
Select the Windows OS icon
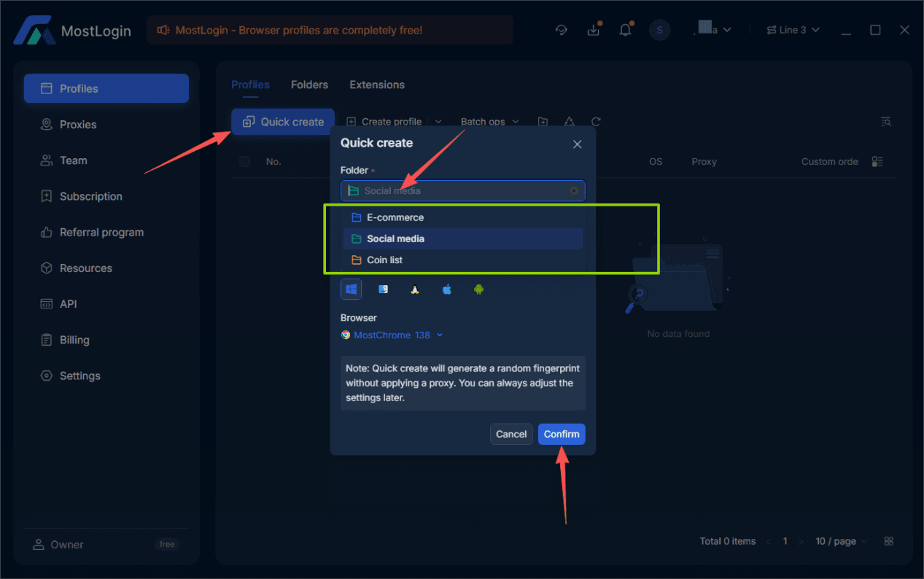(x=351, y=289)
